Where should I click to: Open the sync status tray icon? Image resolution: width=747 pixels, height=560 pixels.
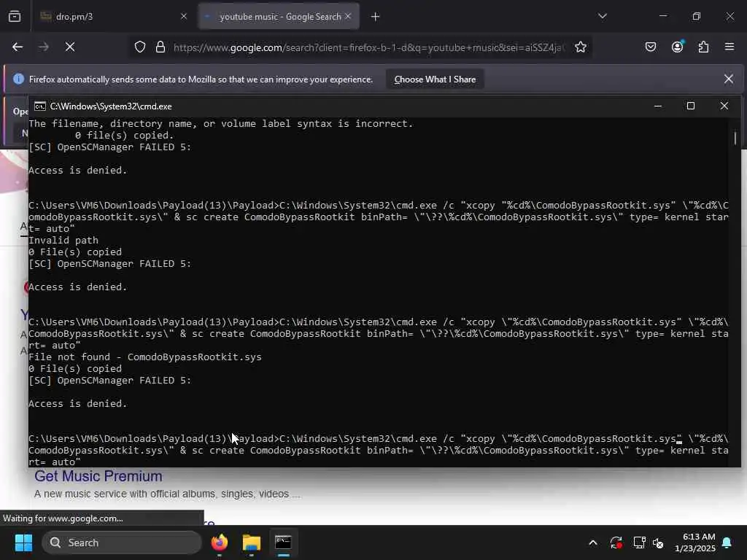[616, 542]
